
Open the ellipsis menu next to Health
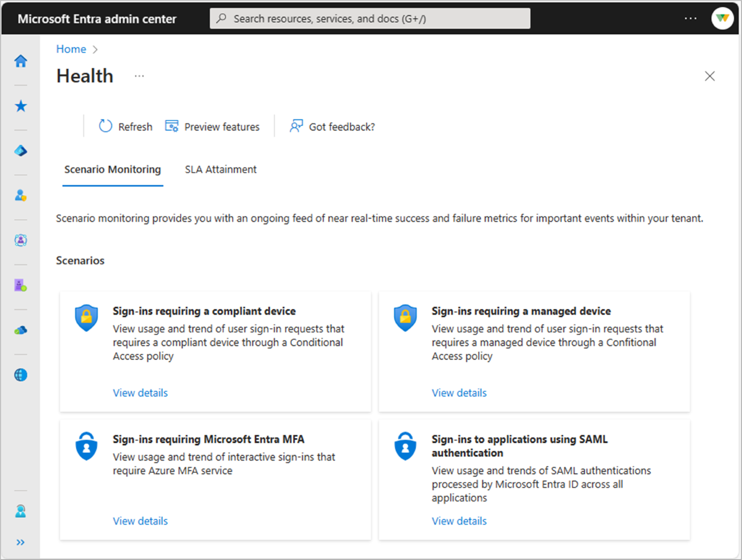click(139, 76)
